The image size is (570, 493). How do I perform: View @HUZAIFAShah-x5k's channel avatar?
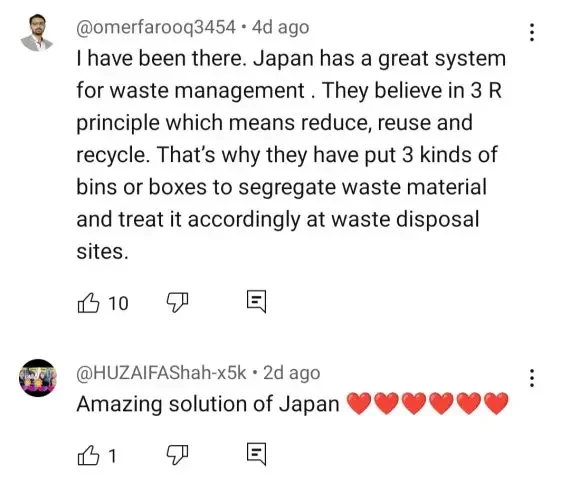[x=38, y=378]
